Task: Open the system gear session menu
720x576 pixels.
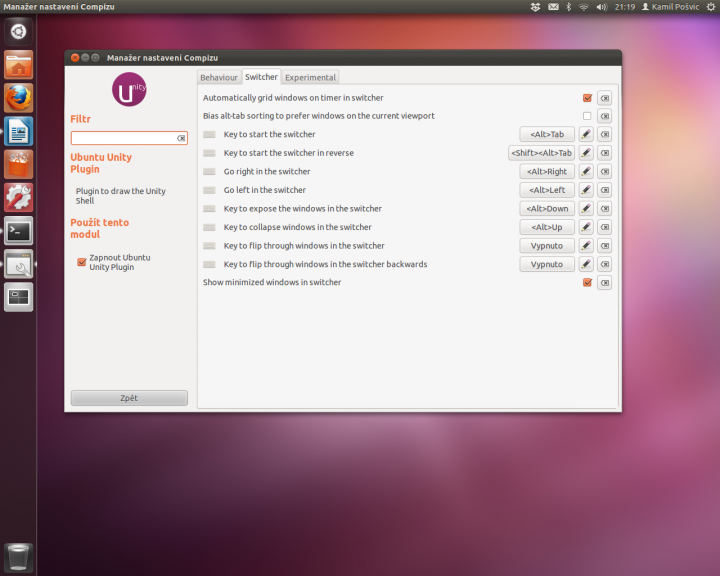Action: pyautogui.click(x=710, y=7)
